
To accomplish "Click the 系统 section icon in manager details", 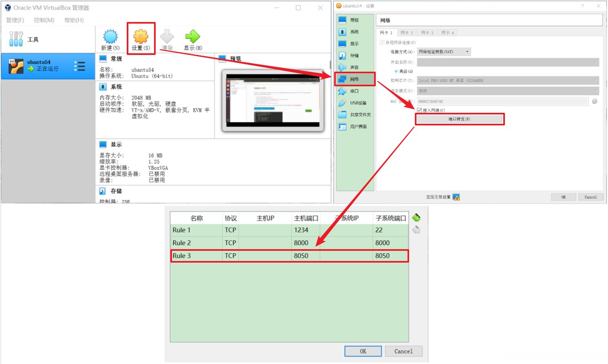I will pos(103,87).
